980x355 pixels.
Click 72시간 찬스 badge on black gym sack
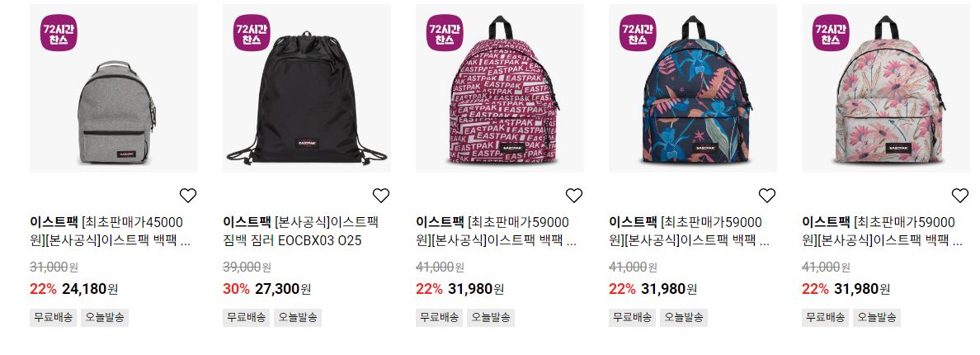252,32
